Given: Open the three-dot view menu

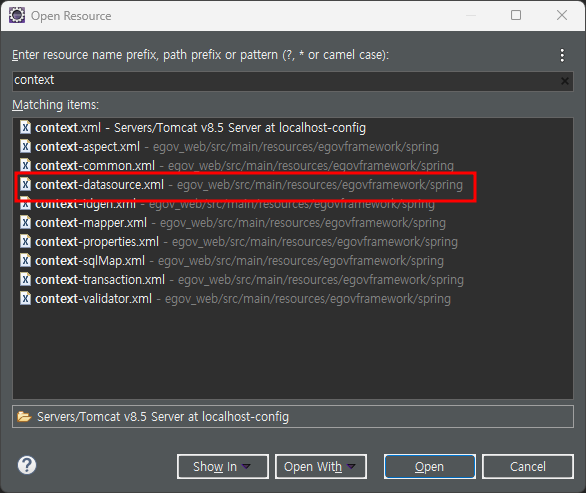Looking at the screenshot, I should click(562, 55).
